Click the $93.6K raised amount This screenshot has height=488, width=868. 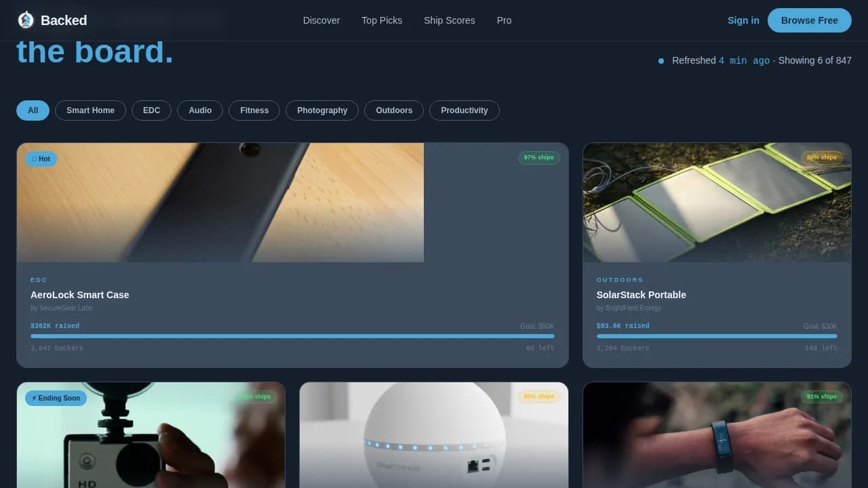click(x=623, y=326)
